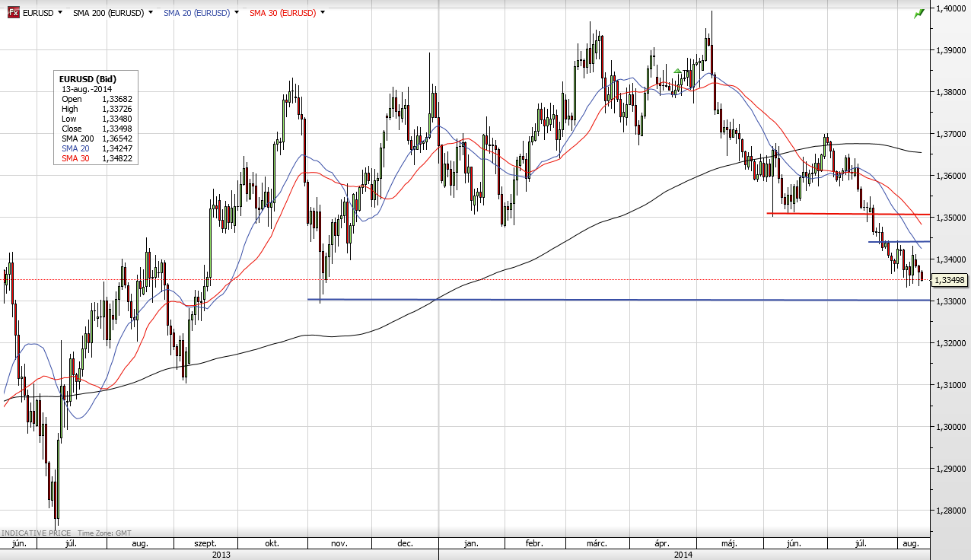Click the 2013 year label on time axis

tap(221, 555)
